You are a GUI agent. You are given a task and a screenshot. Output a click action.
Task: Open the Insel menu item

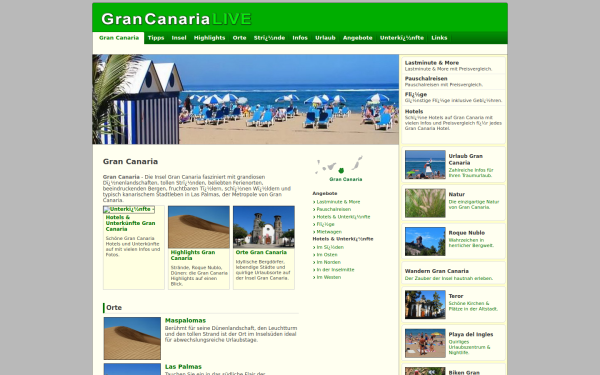[179, 38]
